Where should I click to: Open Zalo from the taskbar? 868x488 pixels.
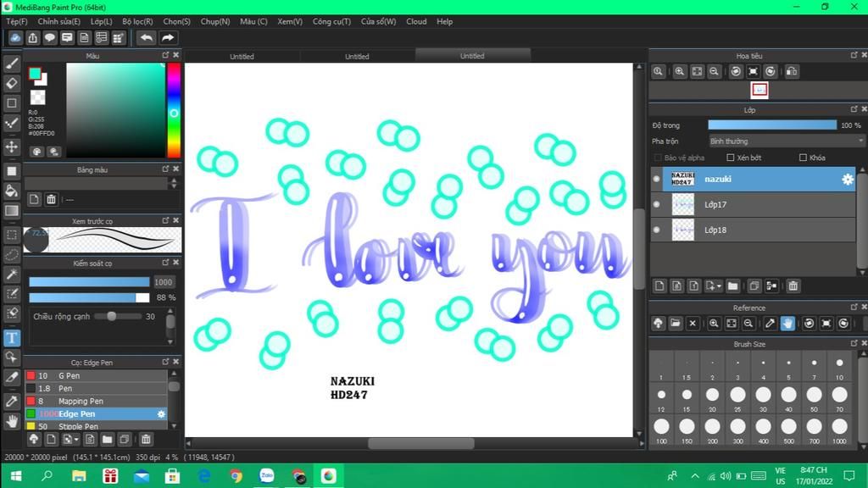267,476
